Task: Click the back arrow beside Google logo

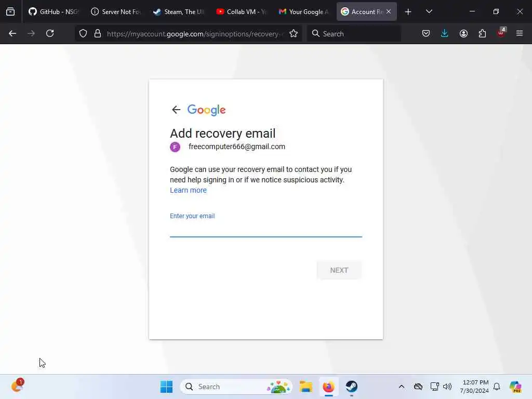Action: click(176, 110)
